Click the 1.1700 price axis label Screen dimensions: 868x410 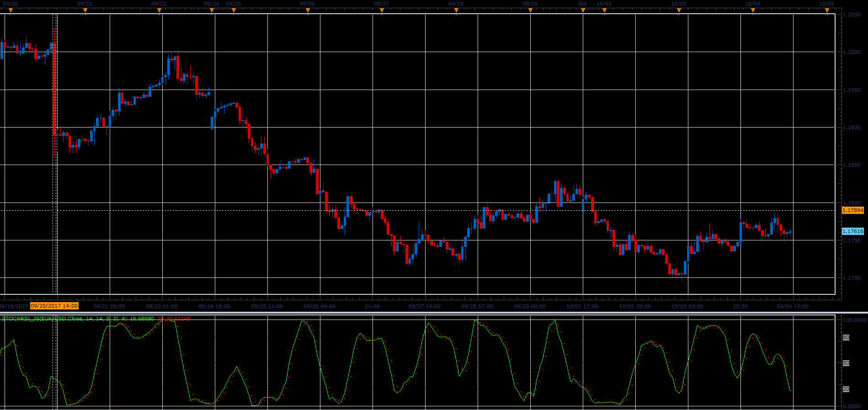[852, 278]
